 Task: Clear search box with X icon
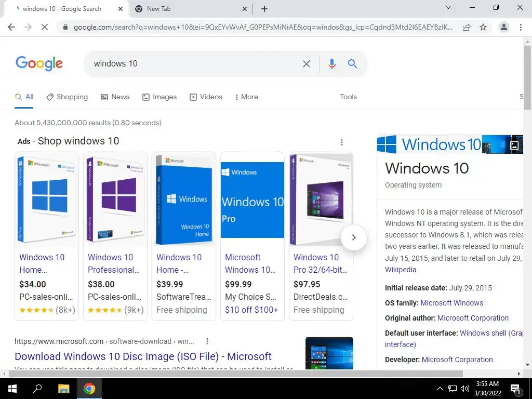pyautogui.click(x=307, y=64)
